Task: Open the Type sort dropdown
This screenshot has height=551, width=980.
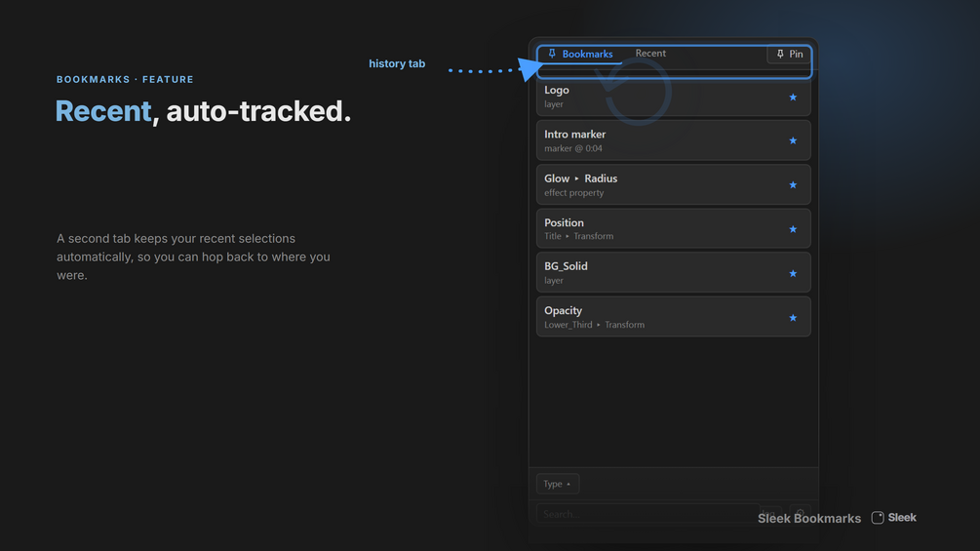Action: (x=558, y=484)
